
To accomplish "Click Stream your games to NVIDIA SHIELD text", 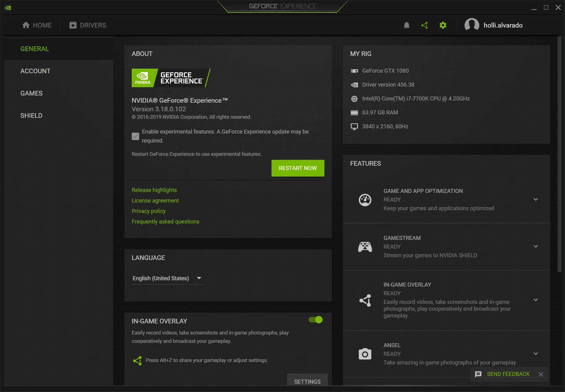I will (430, 255).
